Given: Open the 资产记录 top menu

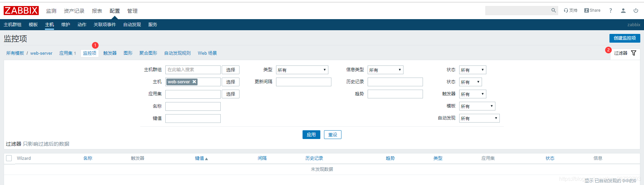Looking at the screenshot, I should (74, 11).
